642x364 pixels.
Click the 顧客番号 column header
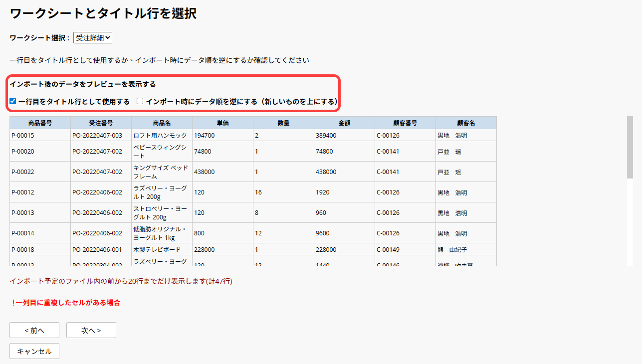coord(405,123)
